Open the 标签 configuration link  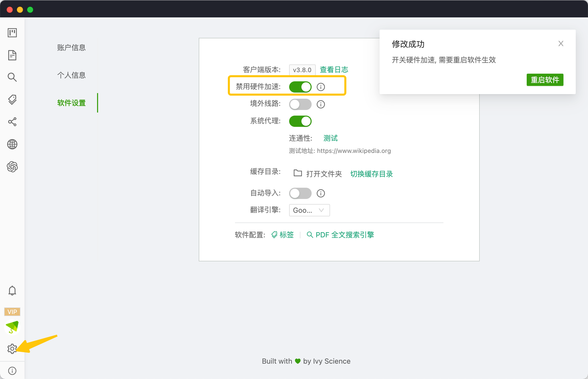point(283,235)
